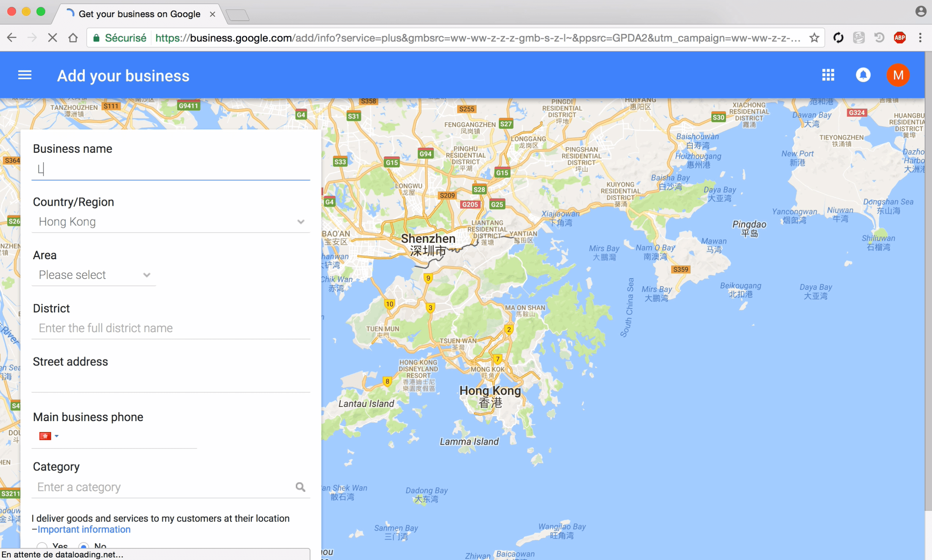Click the grey face extension icon

click(858, 37)
